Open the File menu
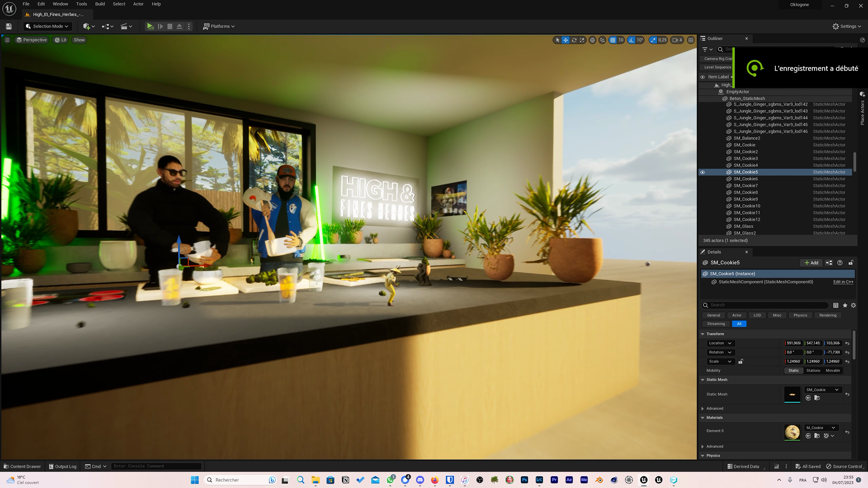 point(26,4)
